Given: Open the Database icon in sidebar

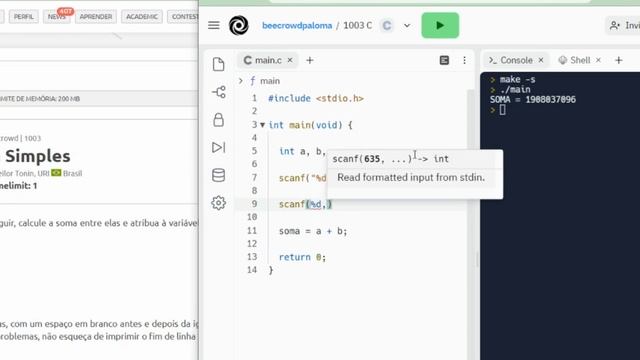Looking at the screenshot, I should coord(218,175).
